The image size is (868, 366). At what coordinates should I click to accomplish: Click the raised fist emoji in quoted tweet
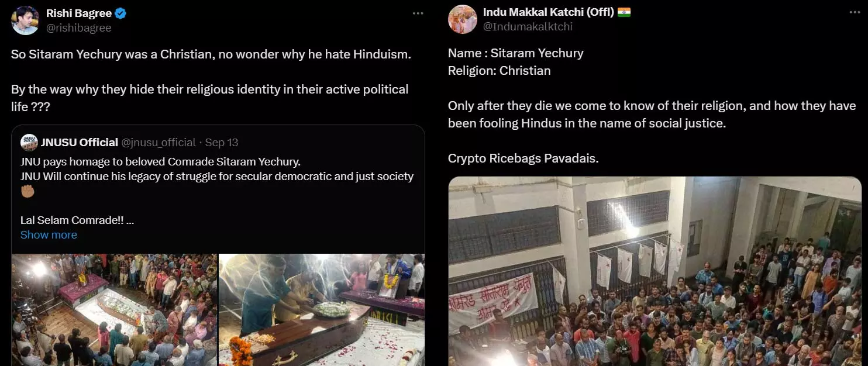(27, 191)
